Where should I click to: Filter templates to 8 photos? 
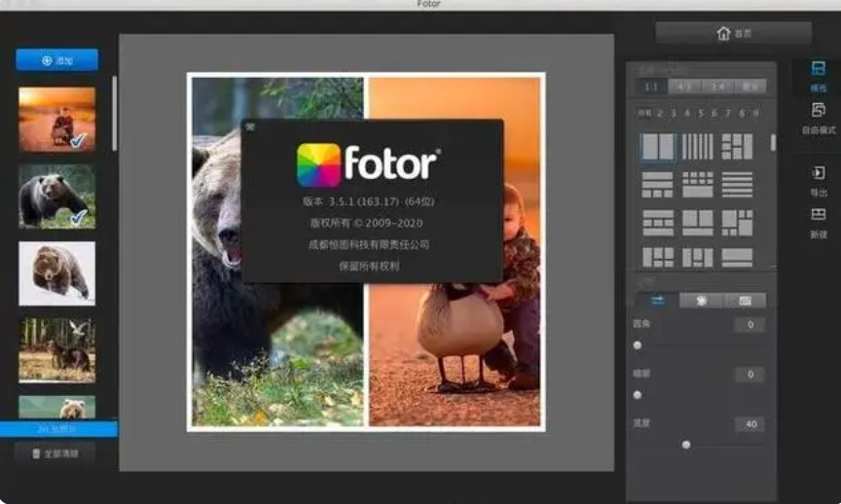click(742, 113)
